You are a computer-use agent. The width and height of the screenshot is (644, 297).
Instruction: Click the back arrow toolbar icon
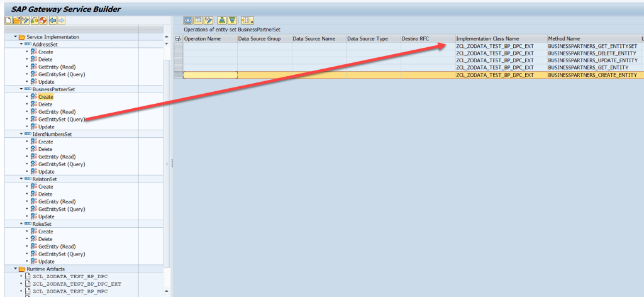[x=53, y=20]
